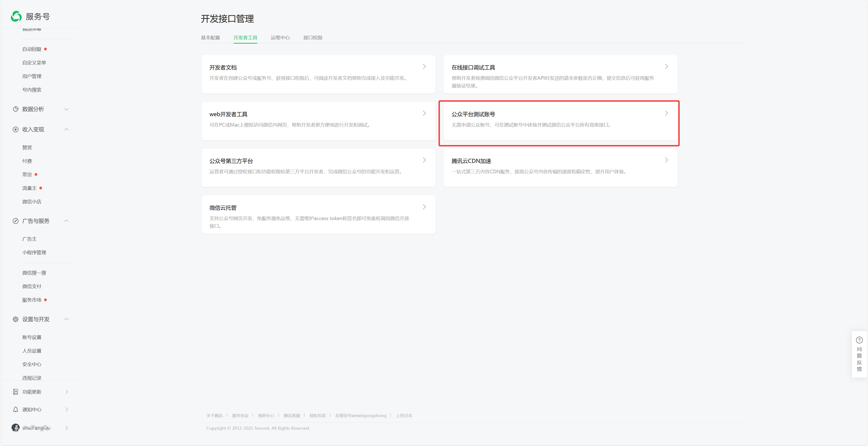Expand the 数据分析 section chevron

pos(66,109)
